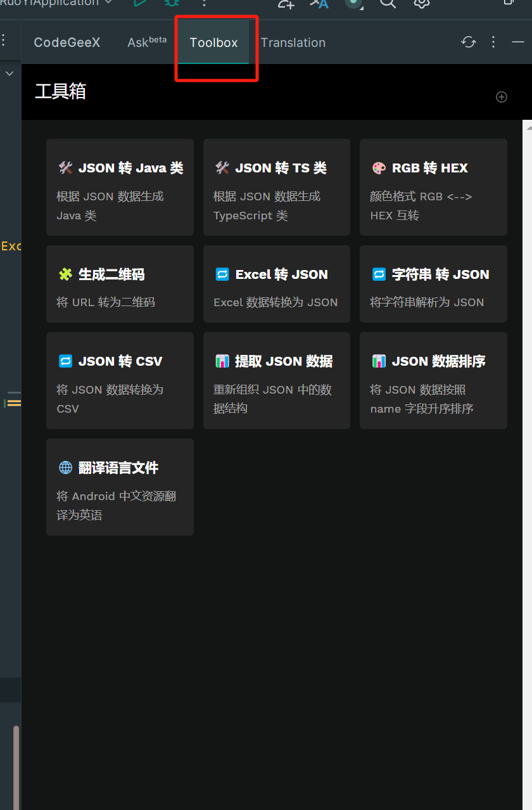
Task: Switch to the Translation tab
Action: [293, 42]
